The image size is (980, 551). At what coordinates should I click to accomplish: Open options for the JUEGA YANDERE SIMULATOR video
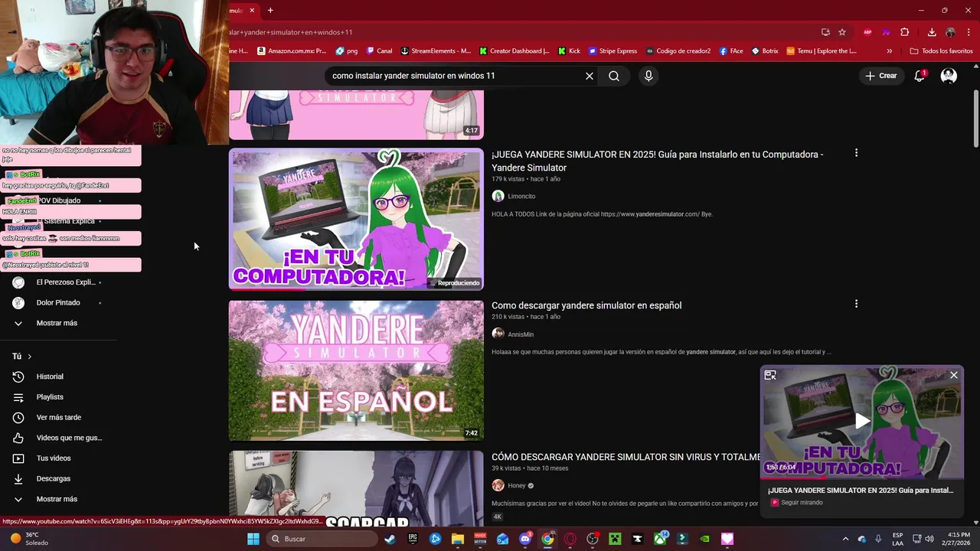(856, 153)
